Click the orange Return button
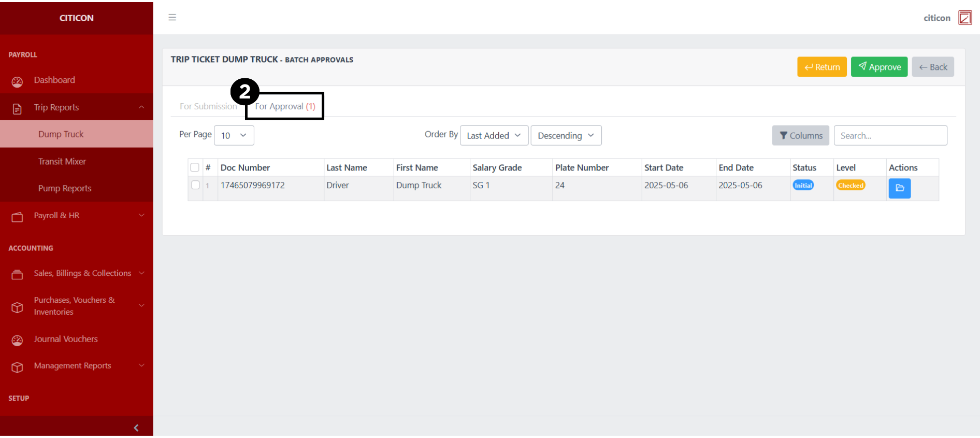The width and height of the screenshot is (980, 438). (822, 67)
